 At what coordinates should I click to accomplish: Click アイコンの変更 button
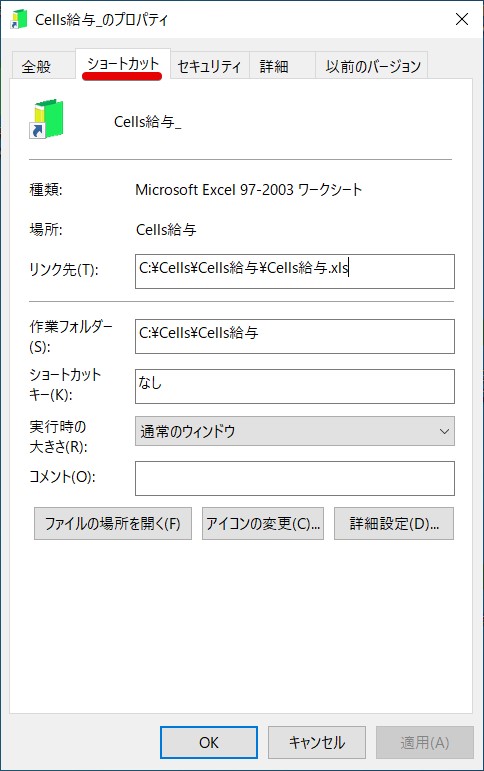click(263, 524)
